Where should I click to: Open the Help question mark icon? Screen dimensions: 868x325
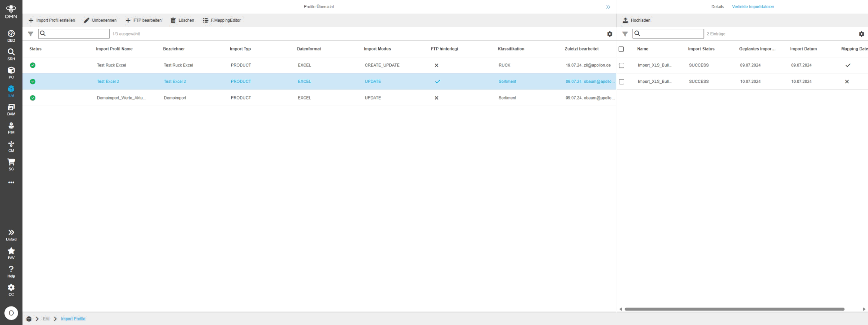11,271
